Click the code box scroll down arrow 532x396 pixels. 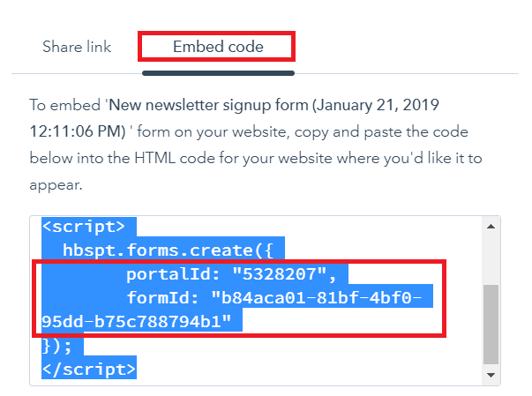(491, 375)
